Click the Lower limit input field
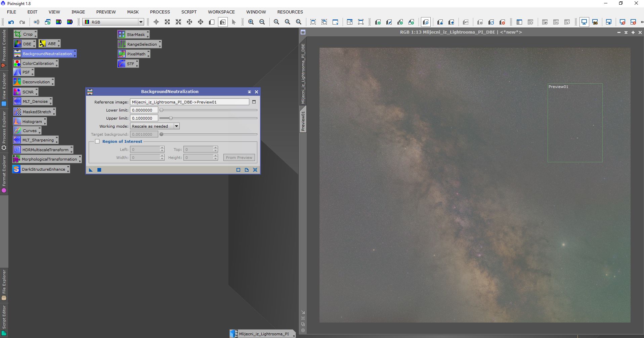Viewport: 644px width, 338px height. pyautogui.click(x=144, y=110)
